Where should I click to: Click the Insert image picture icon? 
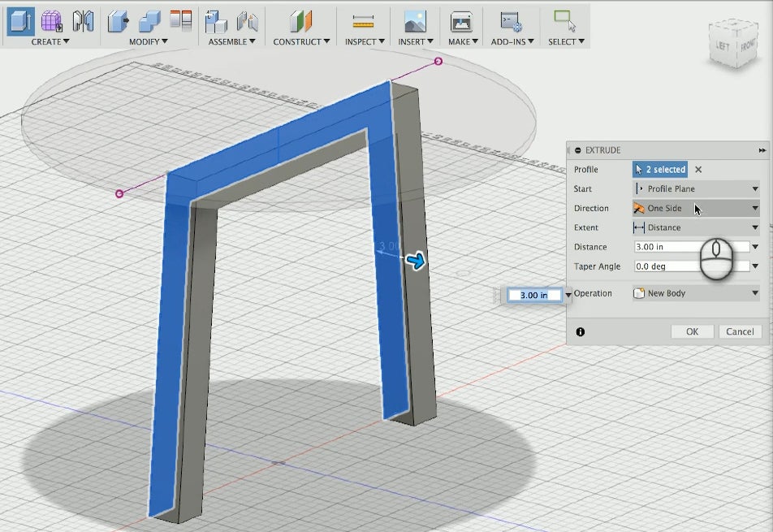[x=415, y=21]
